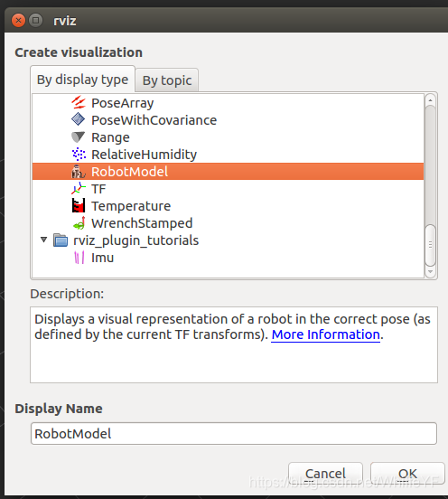Click the RobotModel robot icon
The image size is (448, 499).
point(79,172)
